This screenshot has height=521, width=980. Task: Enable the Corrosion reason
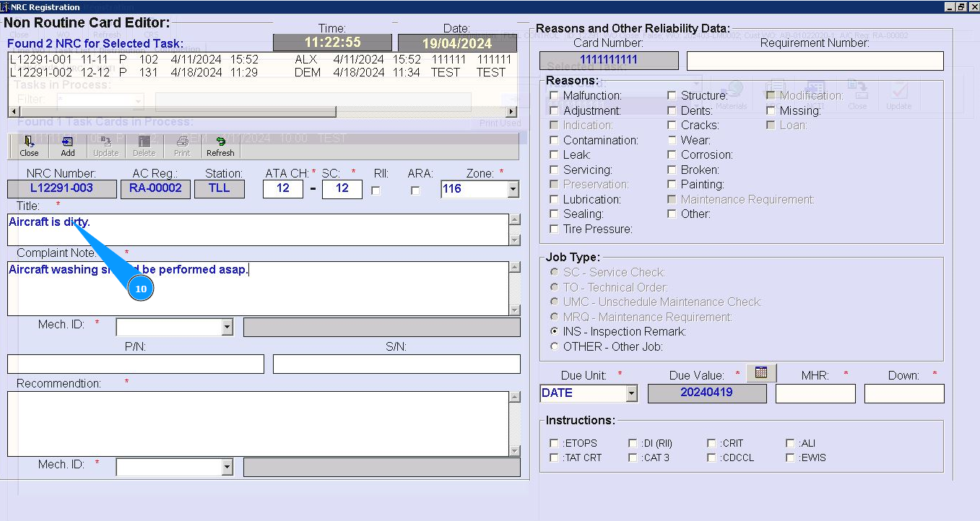(672, 154)
